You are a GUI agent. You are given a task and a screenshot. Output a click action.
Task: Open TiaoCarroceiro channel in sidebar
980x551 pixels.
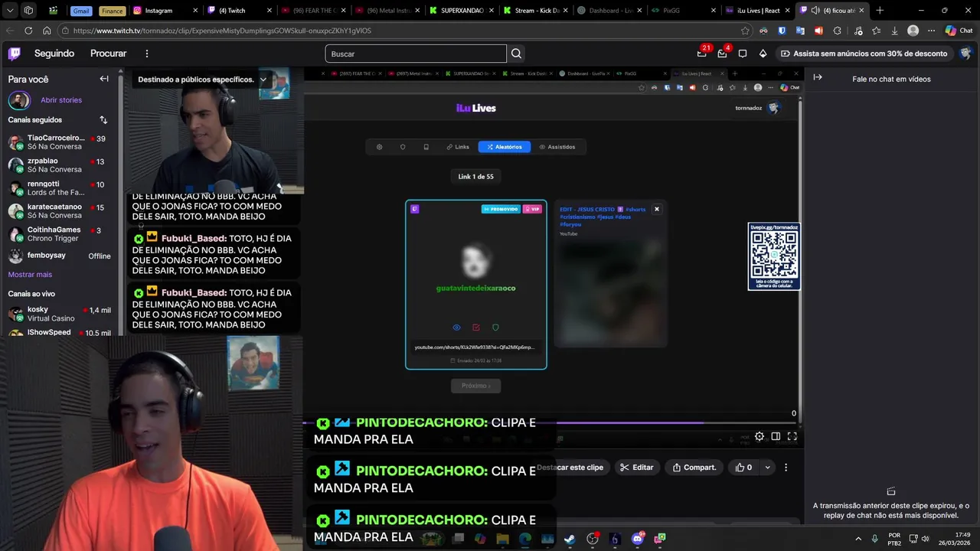click(61, 142)
